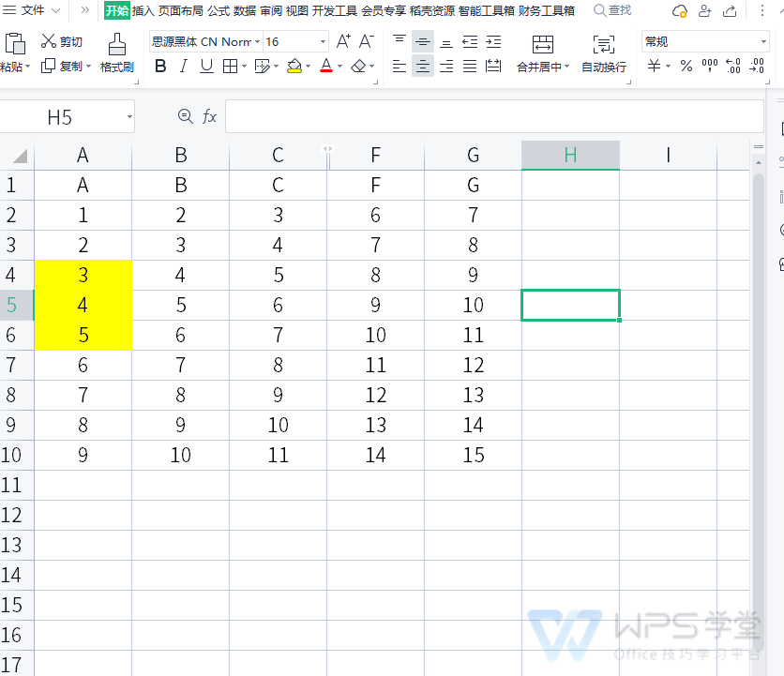
Task: Justify text alignment icon
Action: point(470,66)
